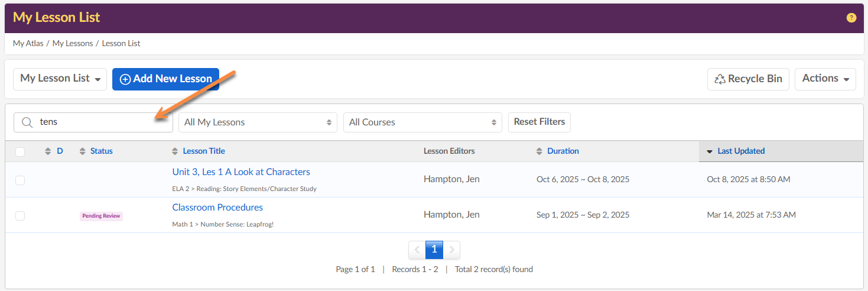Image resolution: width=868 pixels, height=291 pixels.
Task: Click the sort arrows beside Lesson Title
Action: click(175, 151)
